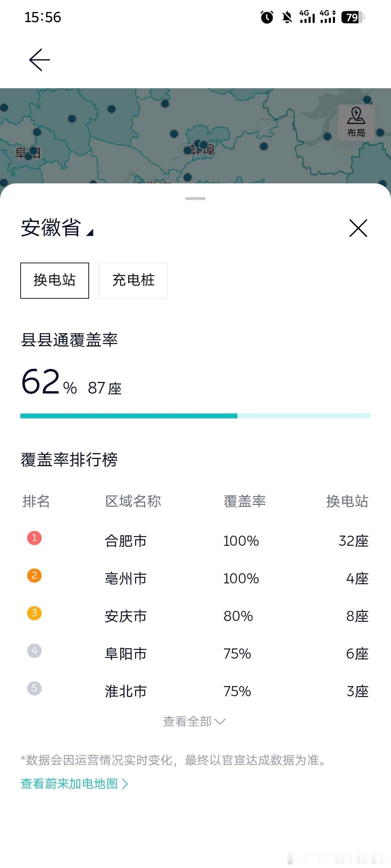Select the 换电站 toggle tab

[x=55, y=280]
